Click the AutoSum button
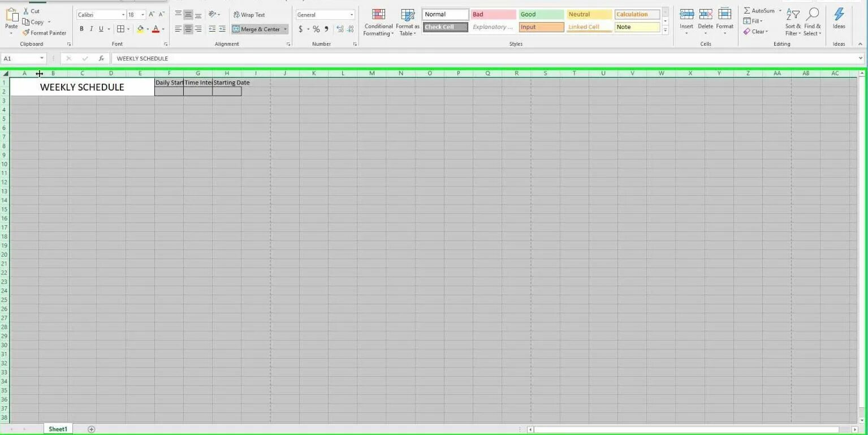 click(x=758, y=11)
